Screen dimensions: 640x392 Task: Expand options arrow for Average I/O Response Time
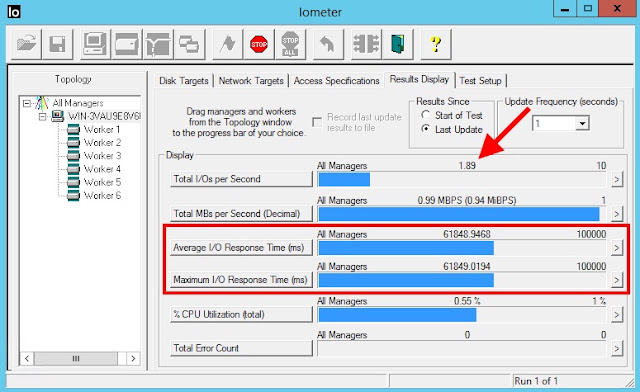pos(617,248)
